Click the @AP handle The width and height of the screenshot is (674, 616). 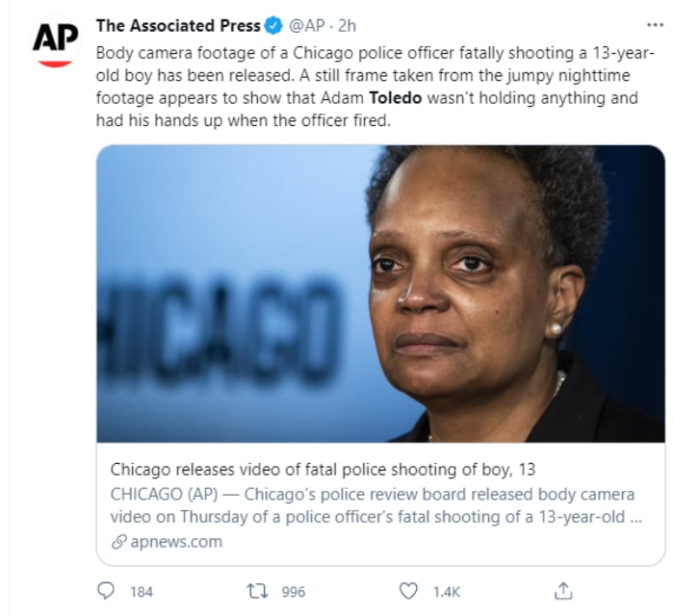[x=307, y=26]
